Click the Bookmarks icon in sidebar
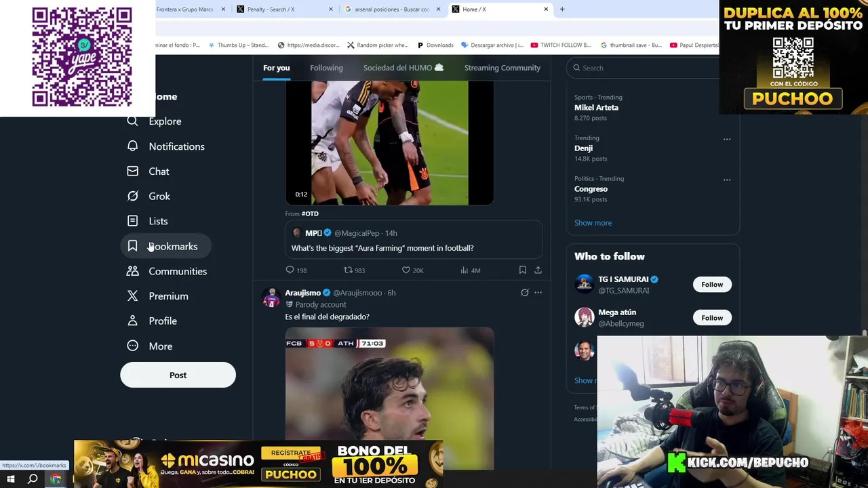Screen dimensions: 868x488 pos(133,246)
